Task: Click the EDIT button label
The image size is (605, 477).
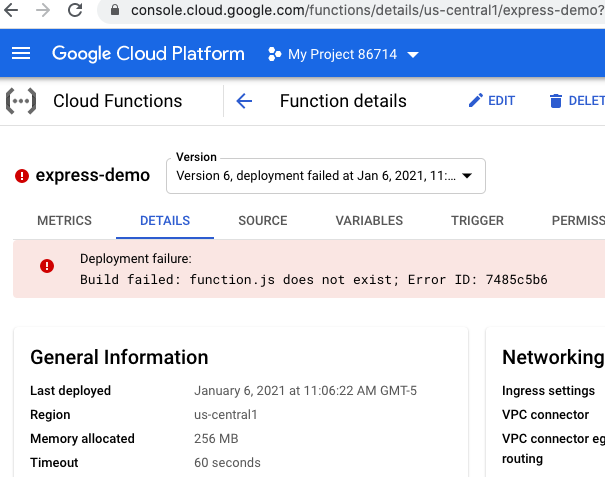Action: (x=501, y=101)
